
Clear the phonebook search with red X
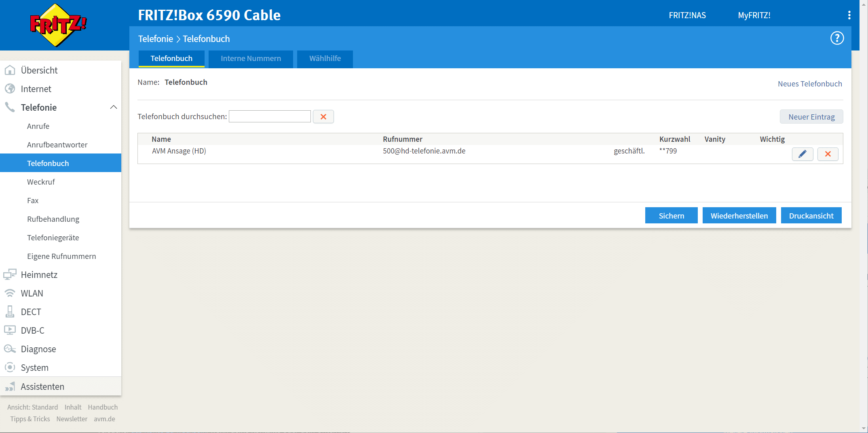[x=323, y=117]
